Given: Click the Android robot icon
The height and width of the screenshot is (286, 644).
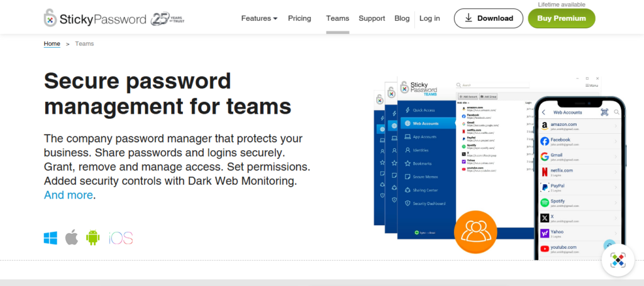Looking at the screenshot, I should pyautogui.click(x=93, y=238).
